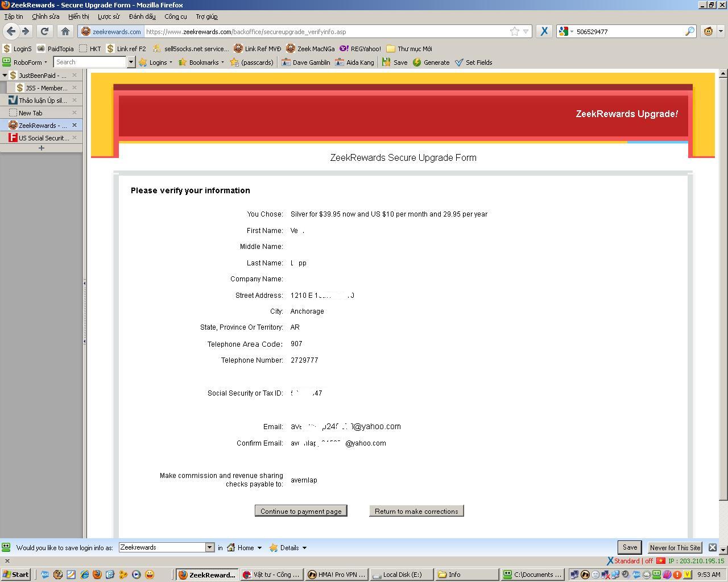The width and height of the screenshot is (728, 582).
Task: Open the Home page button
Action: click(x=65, y=31)
